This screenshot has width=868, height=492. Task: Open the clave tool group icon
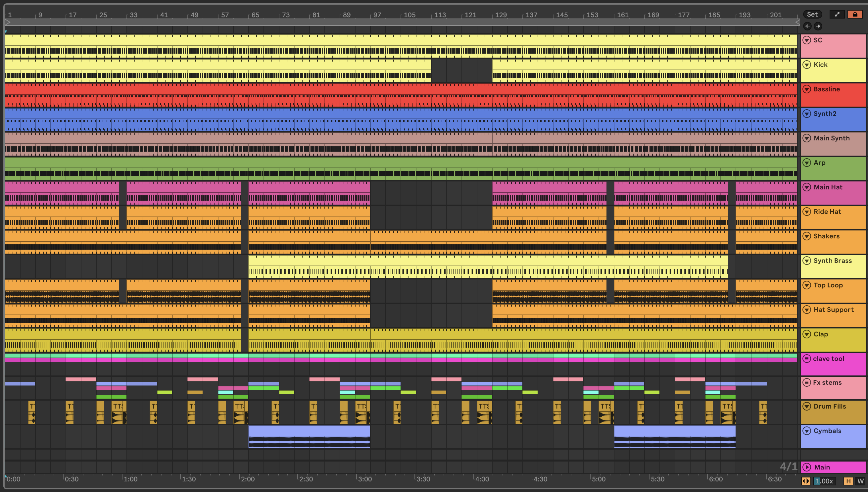[806, 359]
